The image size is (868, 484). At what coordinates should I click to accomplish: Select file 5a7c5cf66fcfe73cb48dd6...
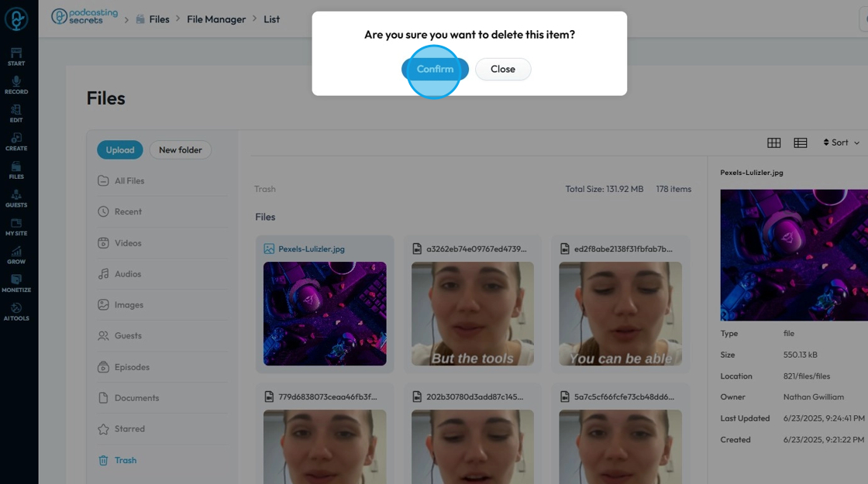(624, 396)
